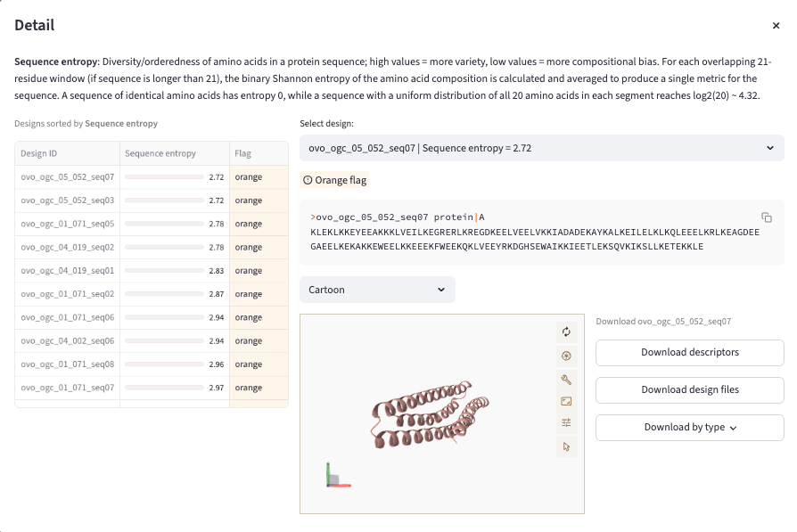Click the Download design files button
The height and width of the screenshot is (532, 797).
689,390
